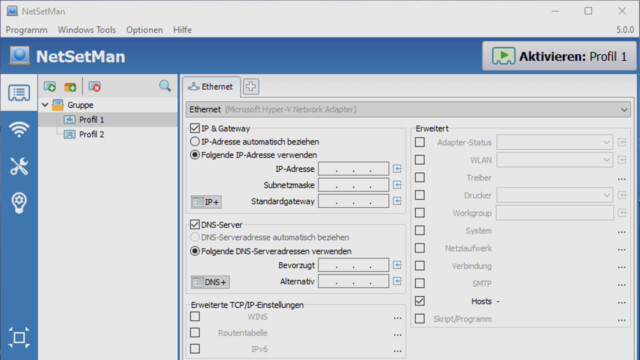This screenshot has width=640, height=360.
Task: Uncheck the IP & Gateway checkbox
Action: (x=195, y=128)
